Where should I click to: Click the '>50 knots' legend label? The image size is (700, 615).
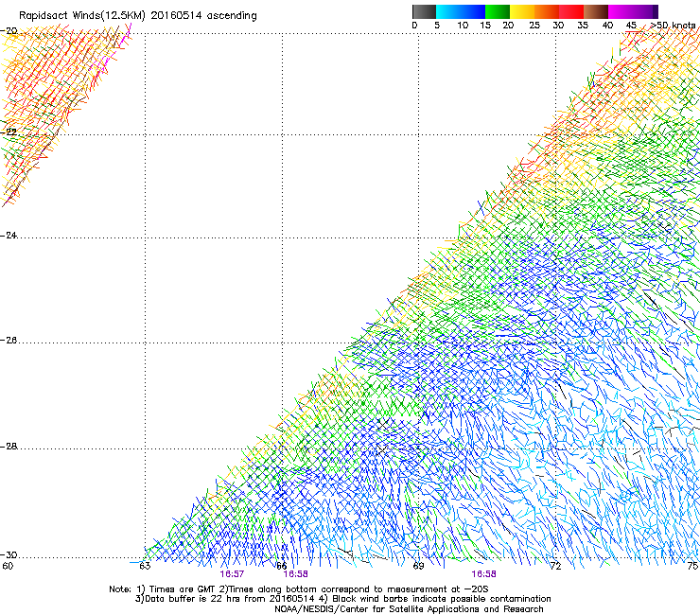pos(673,26)
